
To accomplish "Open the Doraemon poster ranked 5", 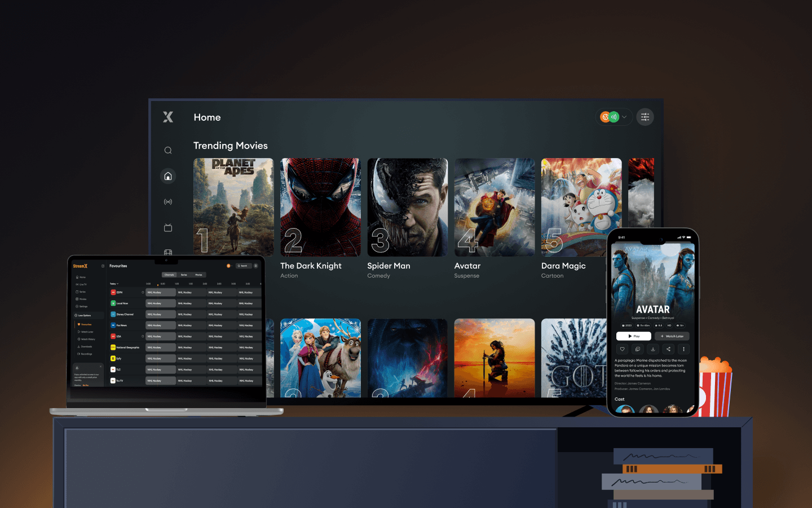I will tap(581, 207).
